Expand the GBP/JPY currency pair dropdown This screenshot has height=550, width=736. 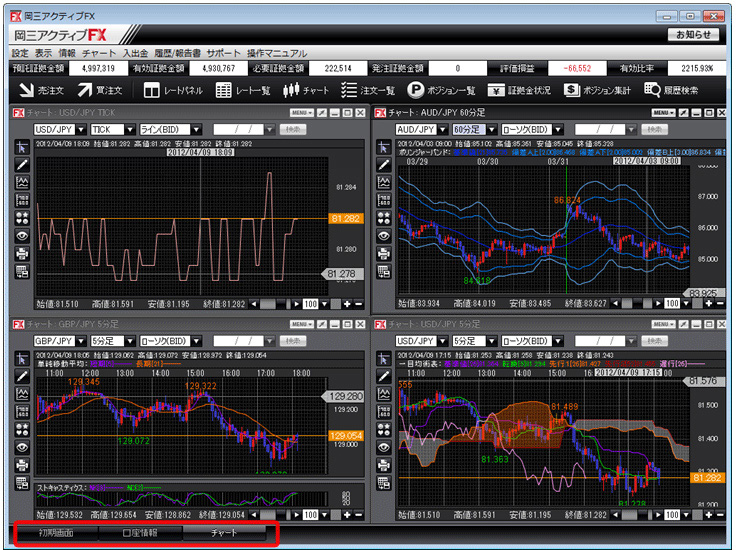tap(81, 341)
